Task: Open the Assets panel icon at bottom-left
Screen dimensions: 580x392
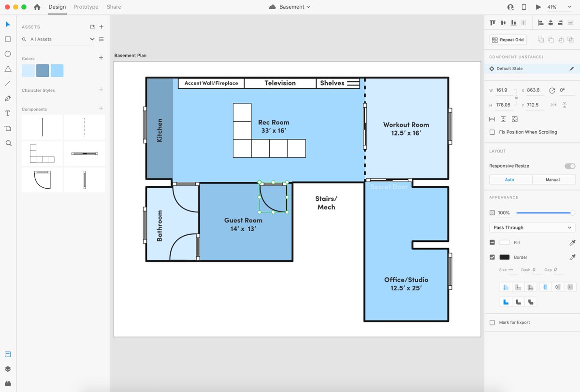Action: point(8,354)
